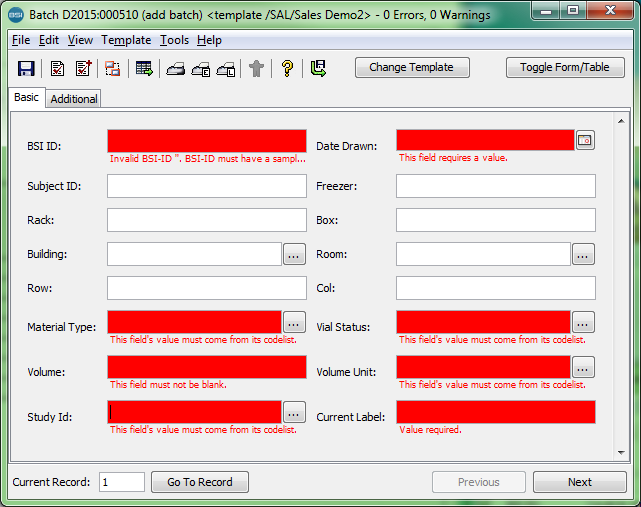Click the Col input field
641x507 pixels.
(495, 288)
